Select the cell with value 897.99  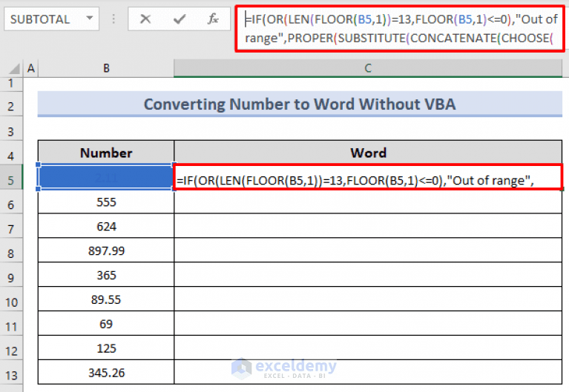[x=106, y=250]
